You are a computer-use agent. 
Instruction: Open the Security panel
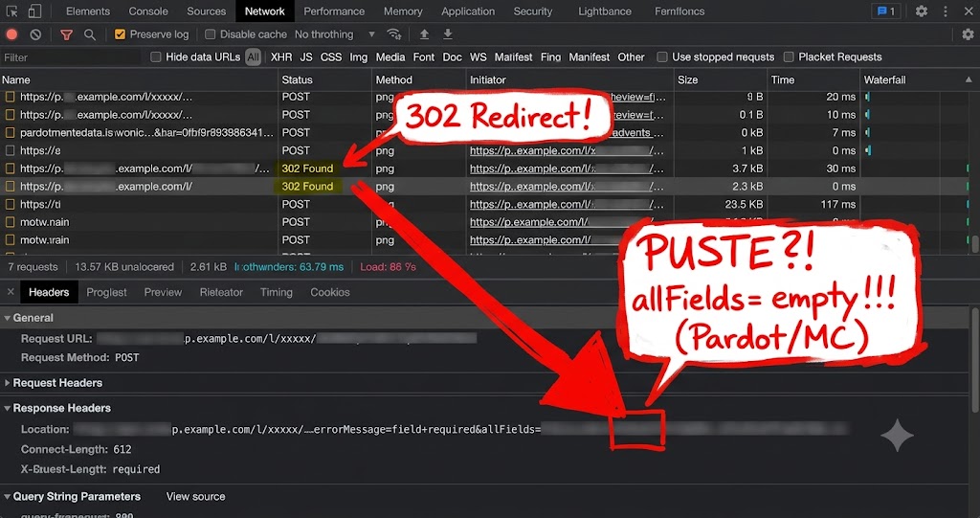533,11
